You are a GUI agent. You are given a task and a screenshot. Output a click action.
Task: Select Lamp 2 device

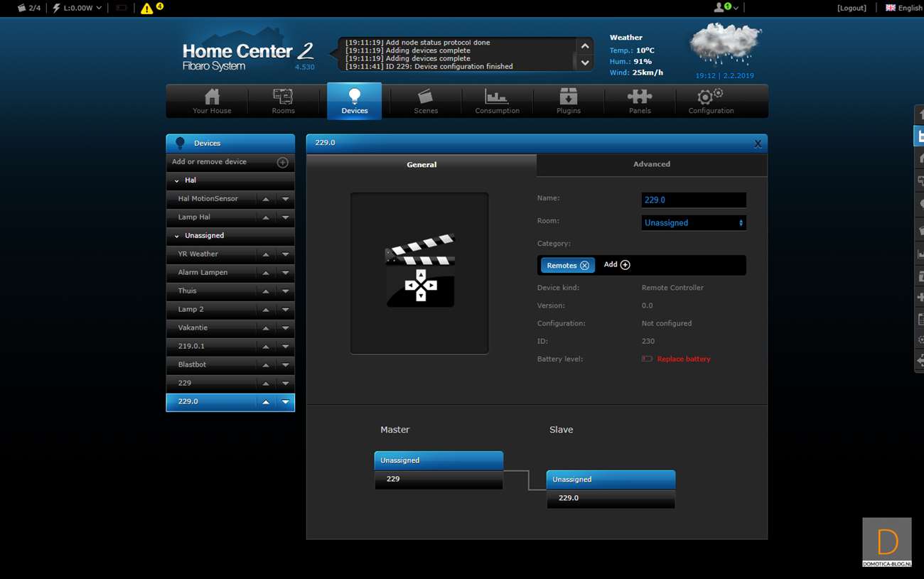click(191, 310)
